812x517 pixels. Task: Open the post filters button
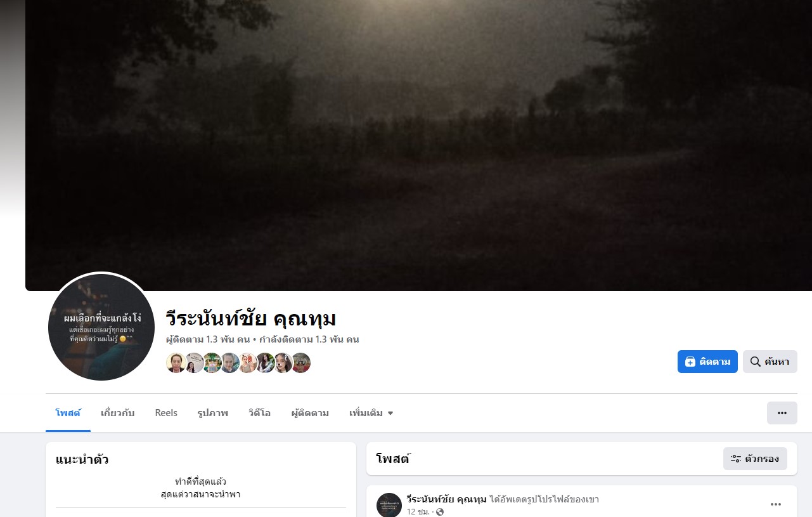coord(755,459)
